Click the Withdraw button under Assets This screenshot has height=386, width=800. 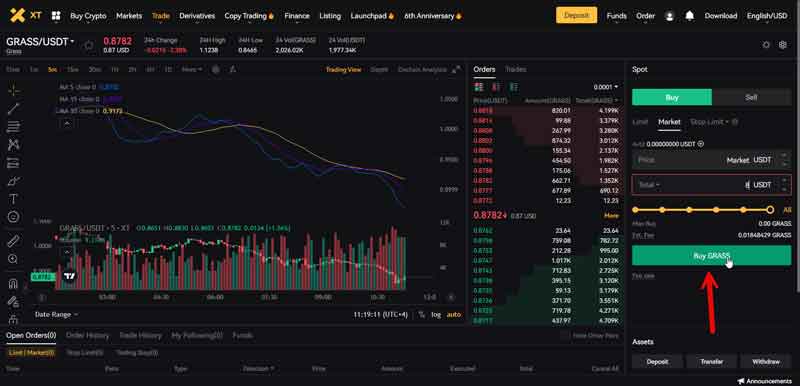pyautogui.click(x=766, y=362)
